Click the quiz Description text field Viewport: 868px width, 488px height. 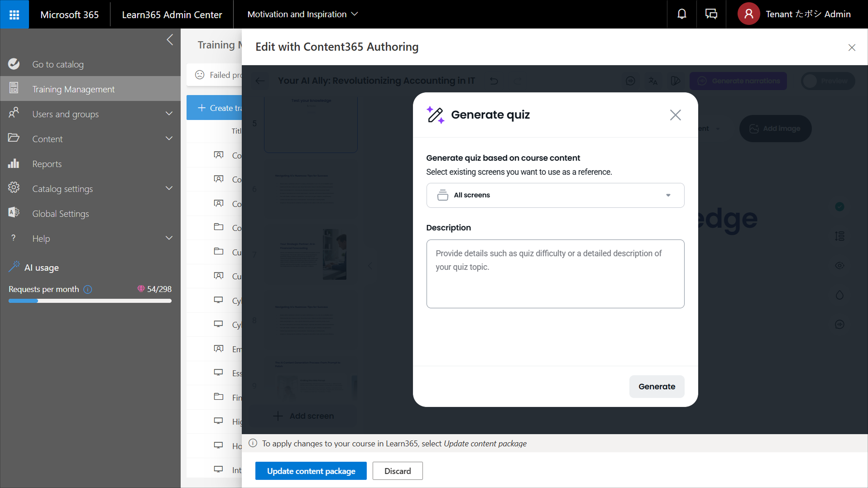pyautogui.click(x=555, y=274)
